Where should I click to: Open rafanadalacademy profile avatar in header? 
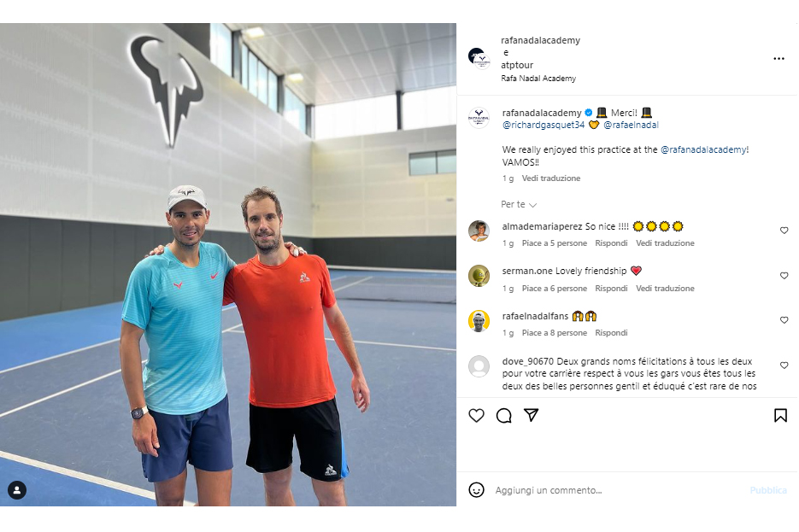(x=479, y=58)
